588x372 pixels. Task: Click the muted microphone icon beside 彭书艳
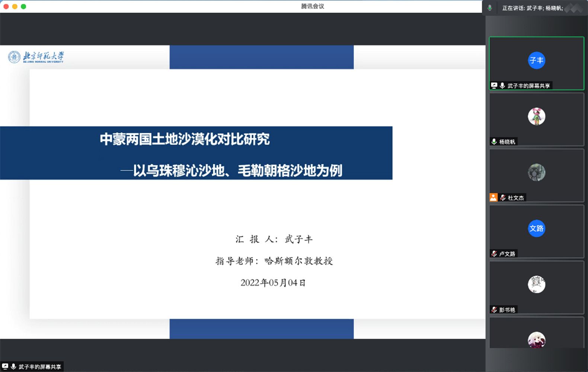pos(494,310)
